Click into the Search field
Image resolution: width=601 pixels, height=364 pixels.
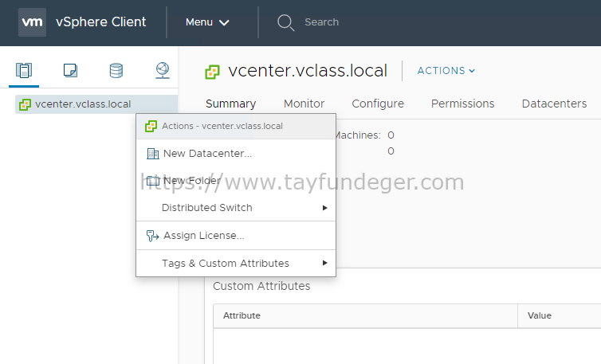tap(321, 22)
